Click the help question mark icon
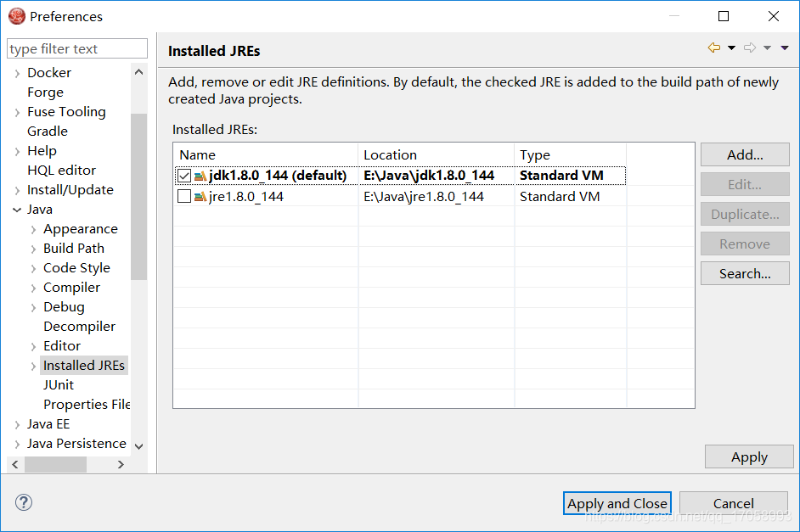Viewport: 800px width, 532px height. click(x=23, y=502)
